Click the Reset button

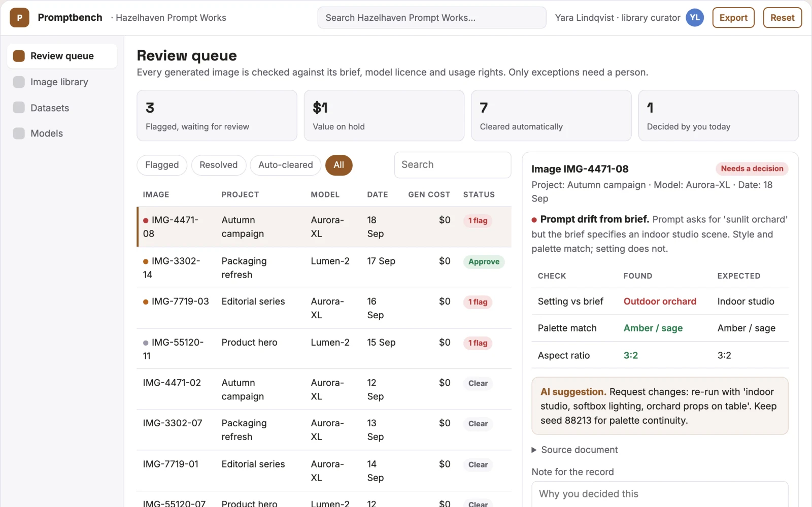(x=782, y=18)
